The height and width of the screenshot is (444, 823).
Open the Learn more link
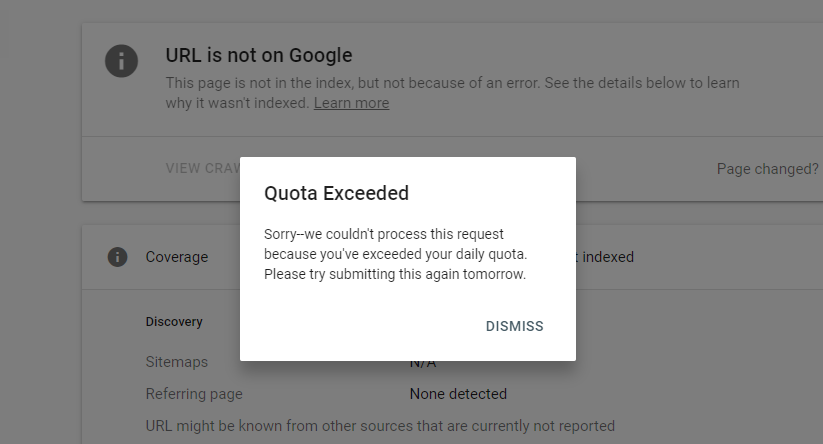click(351, 103)
